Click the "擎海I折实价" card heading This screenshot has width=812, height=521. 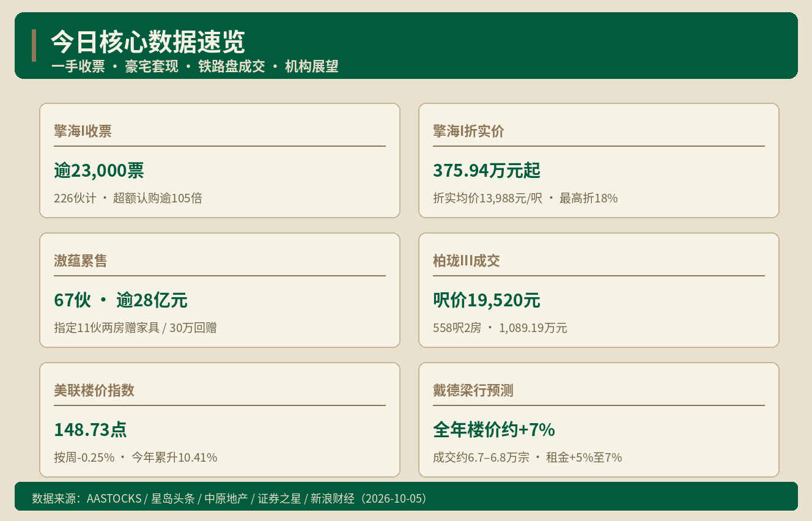468,131
